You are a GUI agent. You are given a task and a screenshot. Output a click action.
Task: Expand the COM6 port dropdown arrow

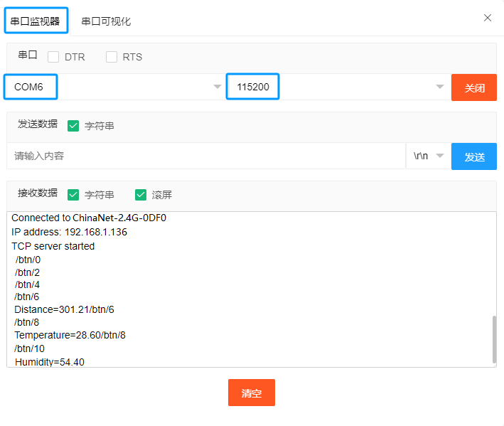coord(218,87)
